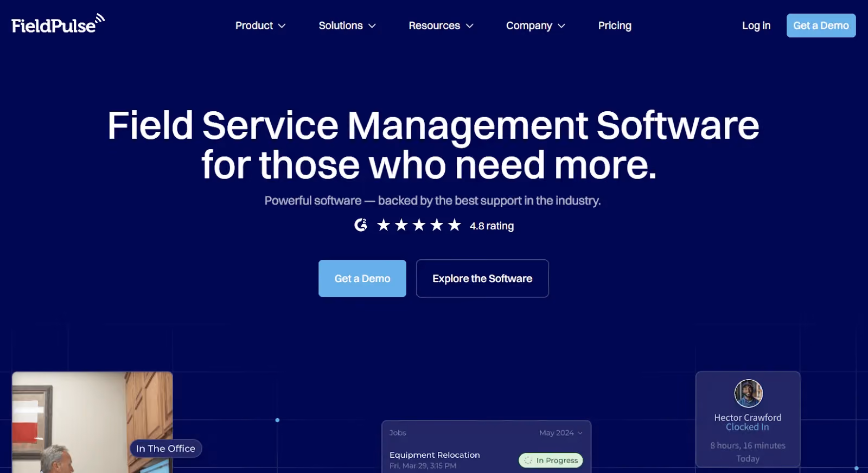Click the In Progress status badge
Viewport: 868px width, 473px height.
click(x=551, y=461)
